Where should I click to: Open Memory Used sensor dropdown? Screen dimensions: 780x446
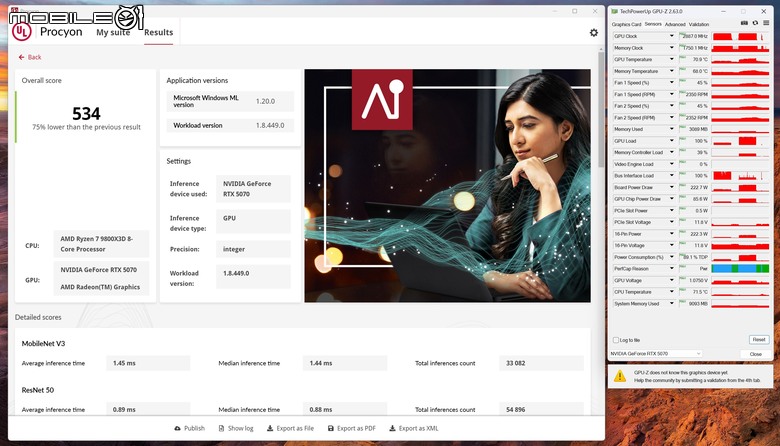[672, 129]
